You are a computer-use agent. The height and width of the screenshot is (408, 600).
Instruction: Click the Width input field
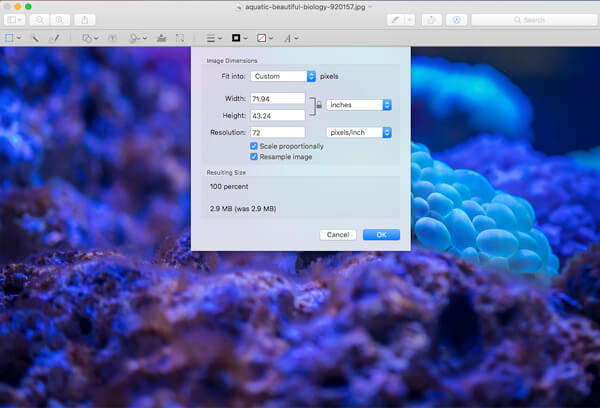[x=278, y=98]
